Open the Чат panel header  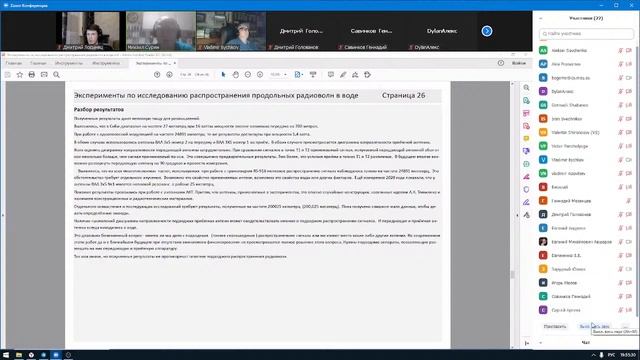(586, 343)
